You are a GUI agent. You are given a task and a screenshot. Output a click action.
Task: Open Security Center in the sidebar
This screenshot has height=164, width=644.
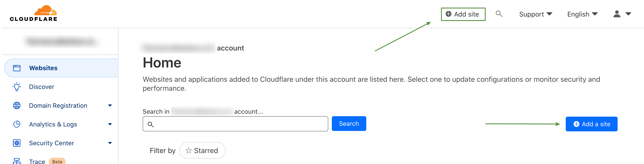51,143
